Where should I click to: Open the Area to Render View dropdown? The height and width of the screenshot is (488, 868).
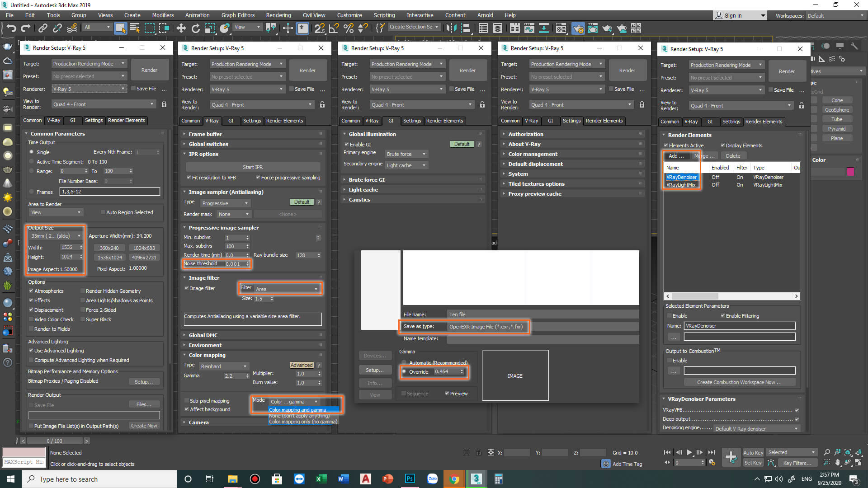point(56,212)
